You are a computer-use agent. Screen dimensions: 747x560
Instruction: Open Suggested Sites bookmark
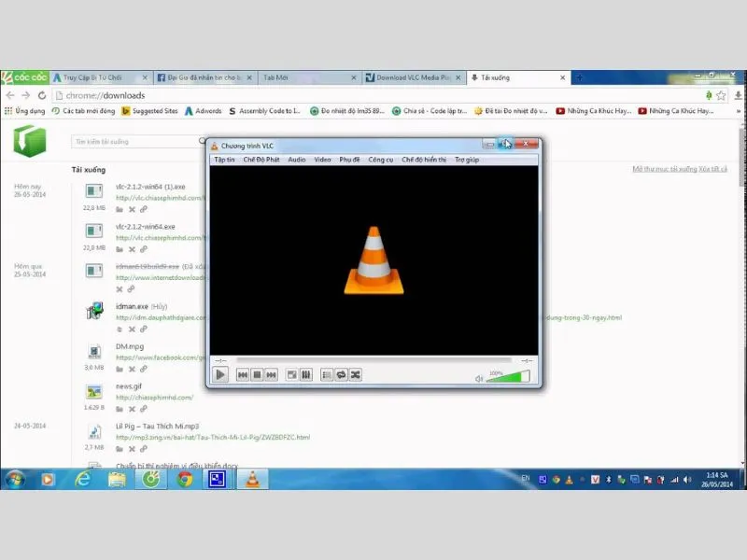(149, 111)
